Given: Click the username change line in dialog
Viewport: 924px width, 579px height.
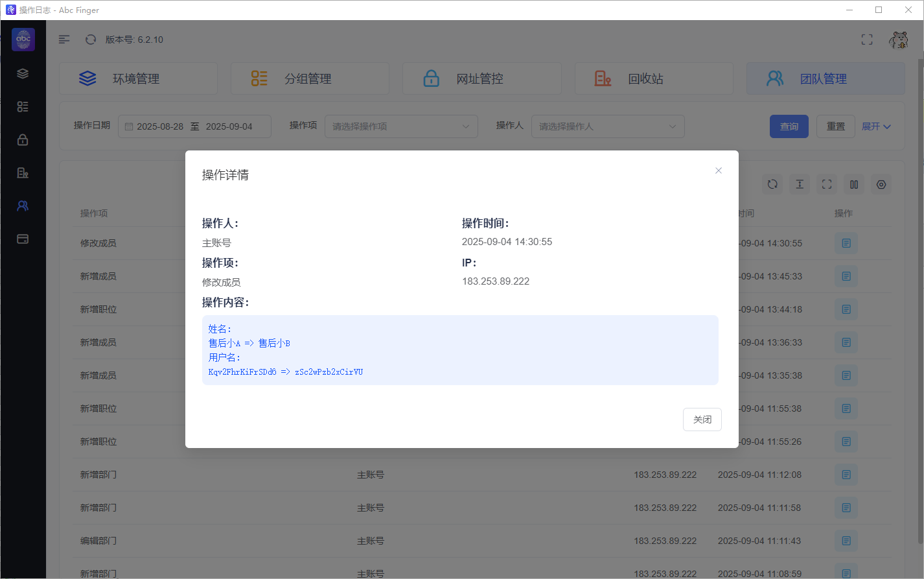Looking at the screenshot, I should coord(286,372).
